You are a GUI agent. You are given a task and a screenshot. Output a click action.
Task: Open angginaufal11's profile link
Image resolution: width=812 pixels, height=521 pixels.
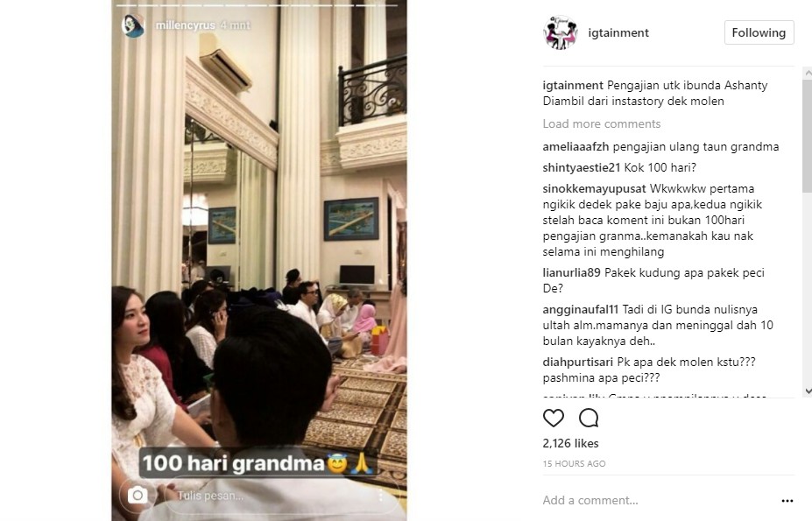click(x=581, y=310)
